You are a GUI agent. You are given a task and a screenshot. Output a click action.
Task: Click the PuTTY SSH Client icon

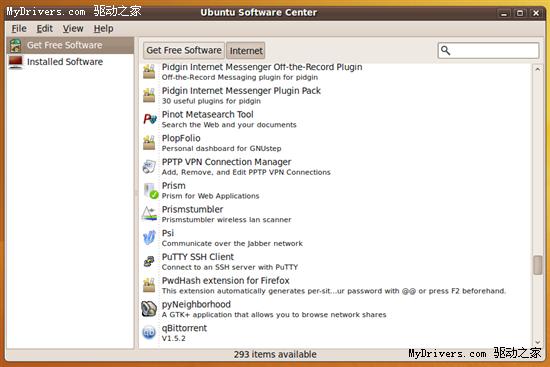pyautogui.click(x=149, y=261)
